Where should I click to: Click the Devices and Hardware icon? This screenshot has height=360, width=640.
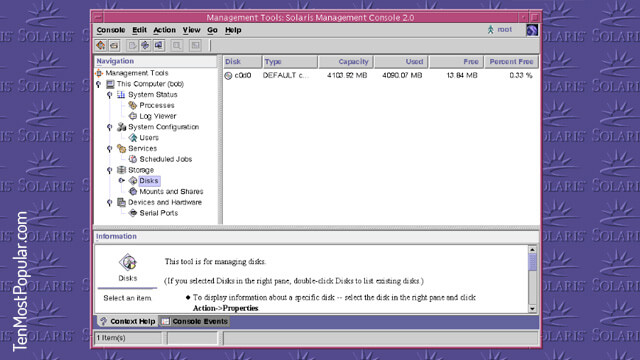coord(121,202)
